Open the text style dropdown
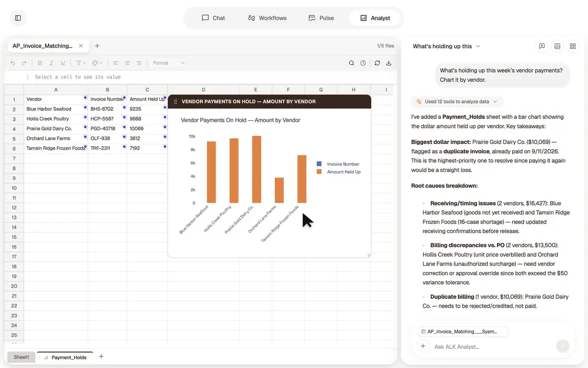 (x=80, y=63)
